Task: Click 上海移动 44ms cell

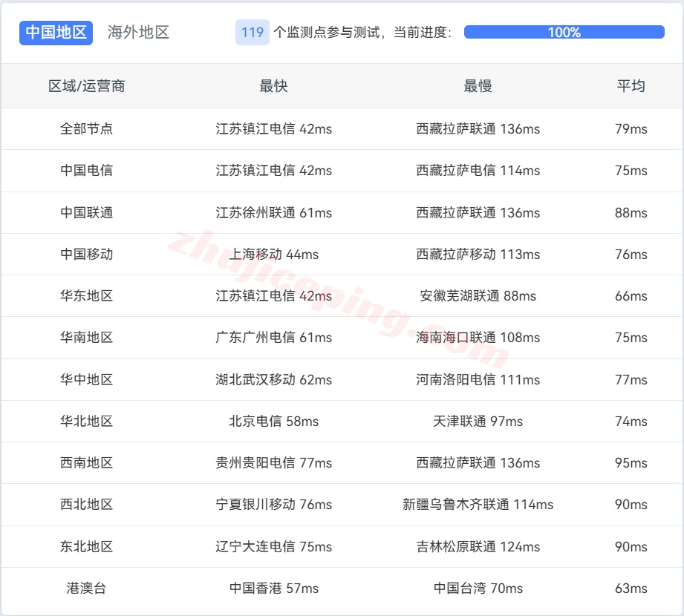Action: point(273,254)
